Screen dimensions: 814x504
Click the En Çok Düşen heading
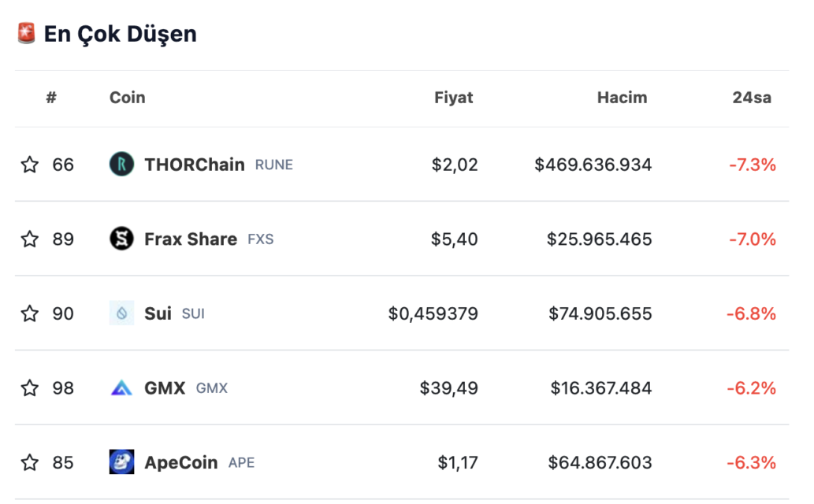click(120, 35)
